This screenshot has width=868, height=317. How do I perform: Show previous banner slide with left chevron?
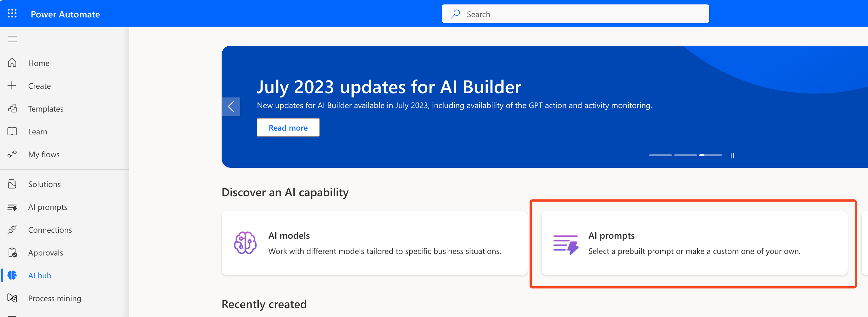coord(231,107)
